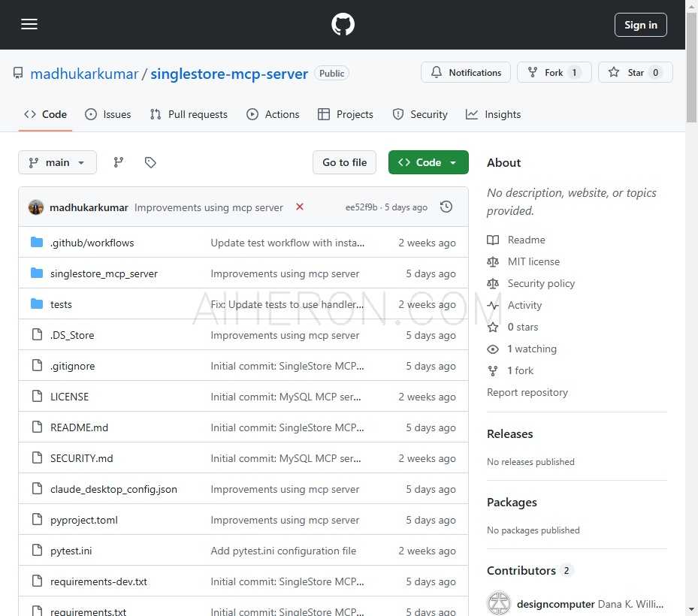Screen dimensions: 698x616
Task: Click file icon beside LICENSE
Action: tap(37, 396)
